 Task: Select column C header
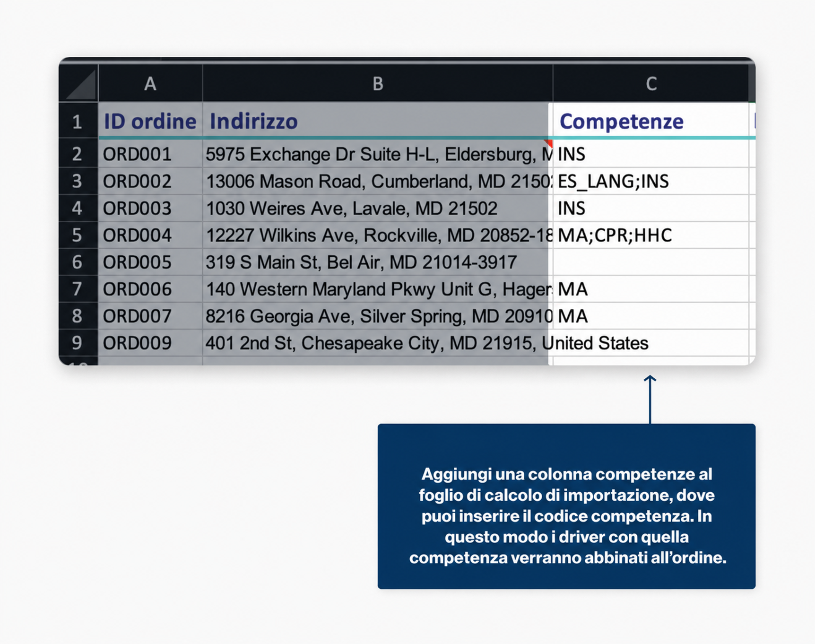click(651, 83)
